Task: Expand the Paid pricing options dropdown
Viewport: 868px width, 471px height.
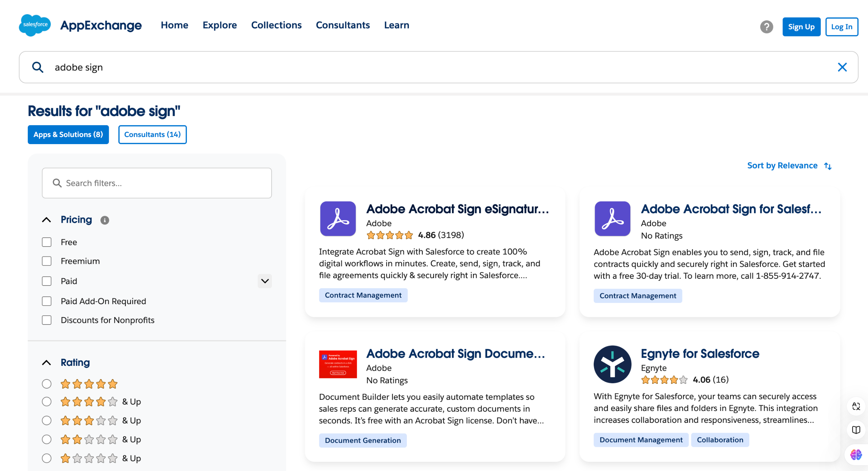Action: (x=265, y=281)
